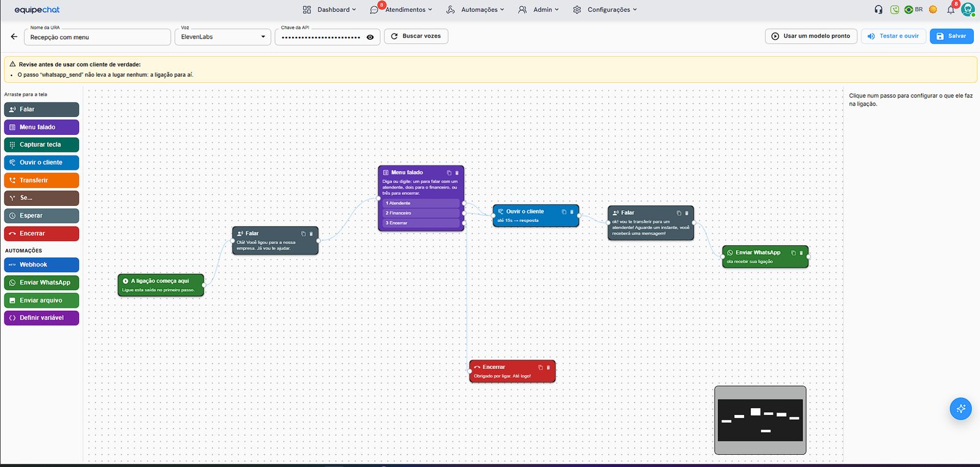The height and width of the screenshot is (467, 980).
Task: Select the Transferir palette block
Action: click(42, 180)
